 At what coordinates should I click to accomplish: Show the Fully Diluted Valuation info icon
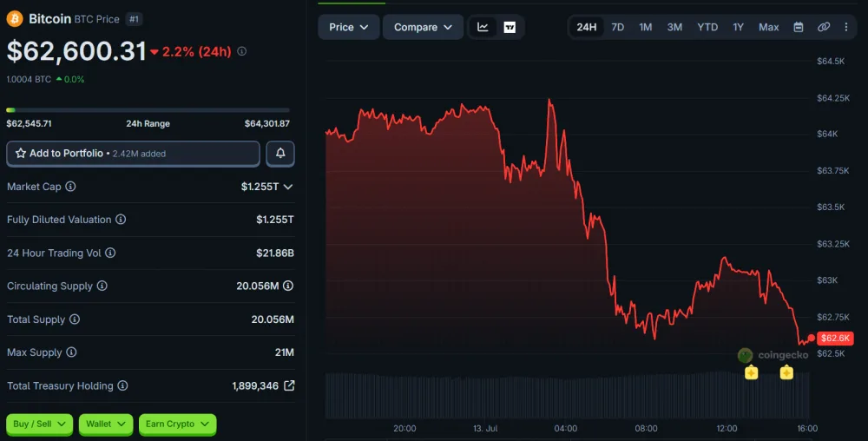pyautogui.click(x=121, y=219)
